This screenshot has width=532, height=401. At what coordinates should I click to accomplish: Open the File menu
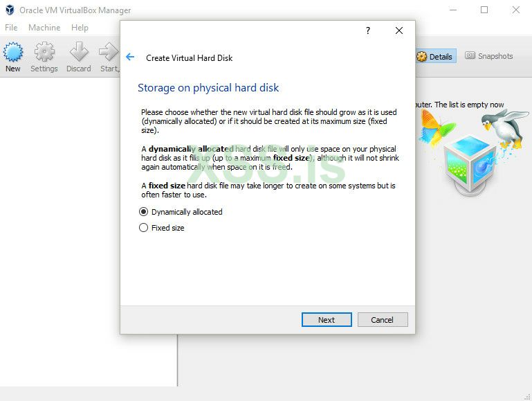[11, 28]
